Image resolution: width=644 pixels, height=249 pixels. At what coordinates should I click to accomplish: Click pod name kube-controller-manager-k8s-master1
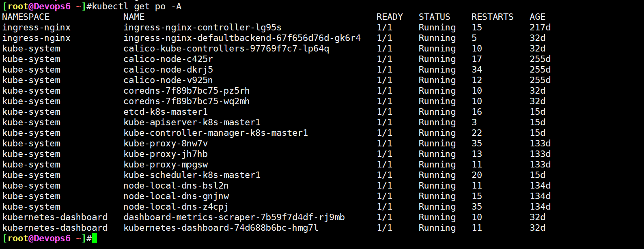(215, 133)
